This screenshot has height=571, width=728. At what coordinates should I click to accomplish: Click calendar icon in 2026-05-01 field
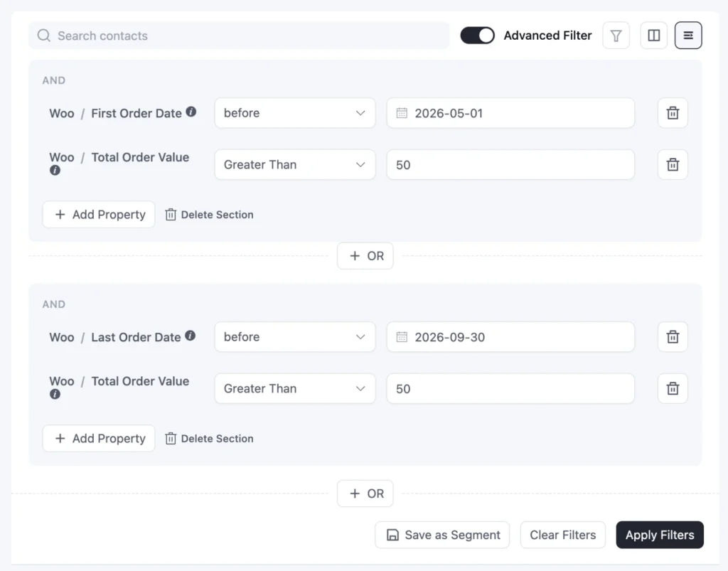402,113
